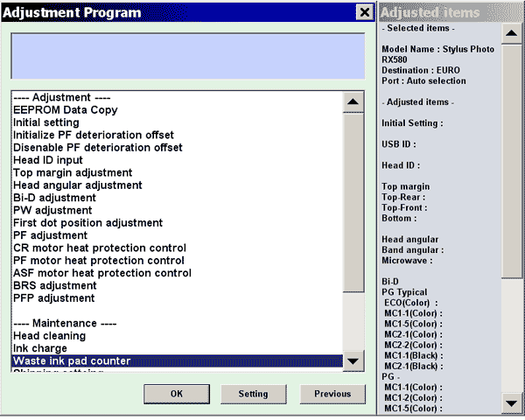Click the Setting button
This screenshot has height=420, width=525.
[253, 394]
